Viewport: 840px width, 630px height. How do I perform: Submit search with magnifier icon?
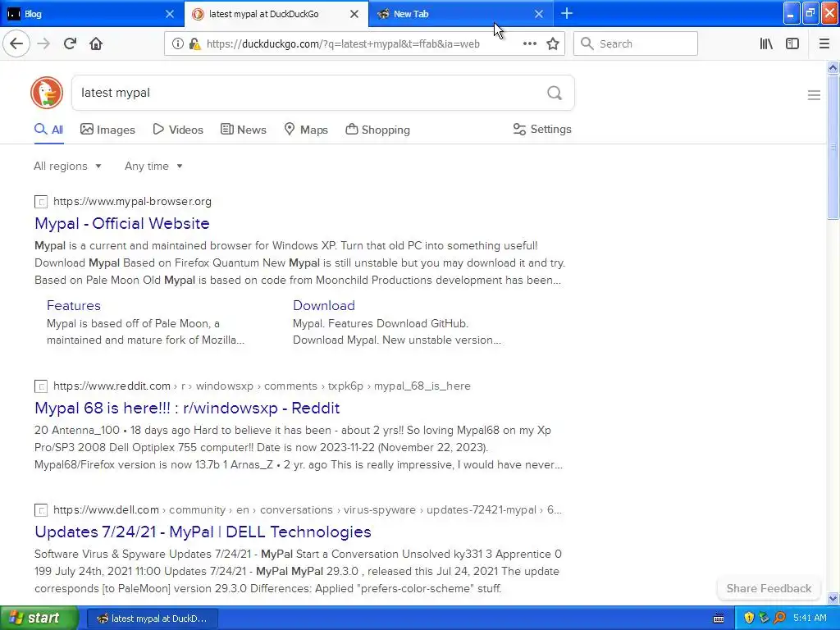555,94
